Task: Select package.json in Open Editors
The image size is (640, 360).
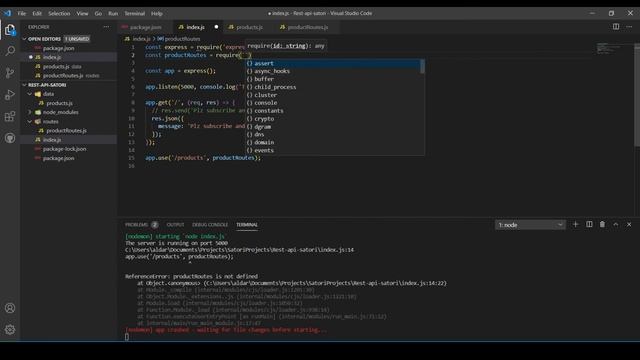Action: tap(69, 48)
